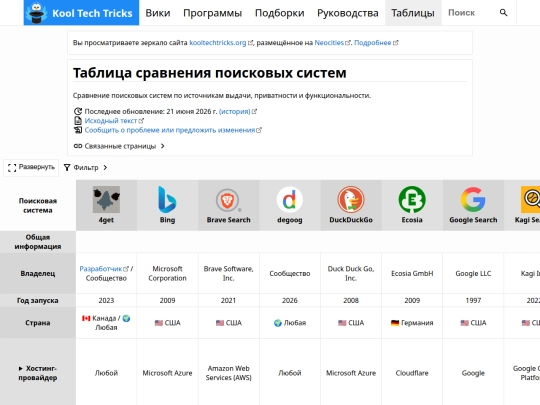Open the Программы menu item
This screenshot has height=405, width=540.
[212, 13]
